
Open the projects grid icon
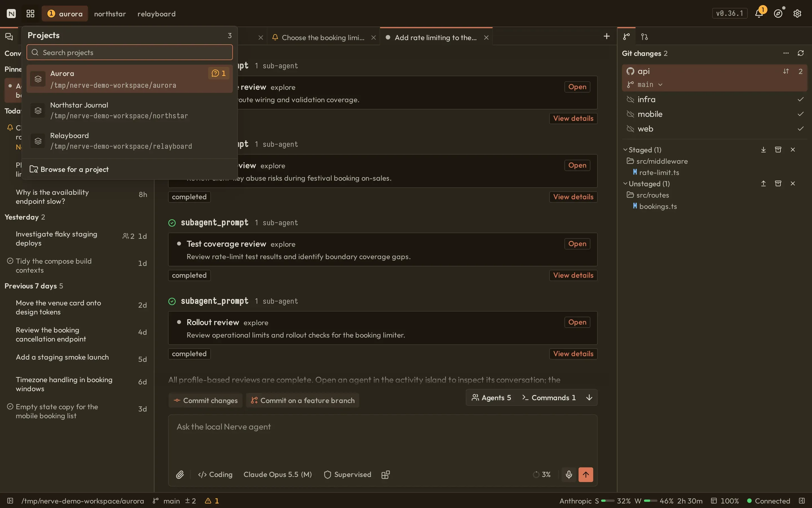(30, 14)
